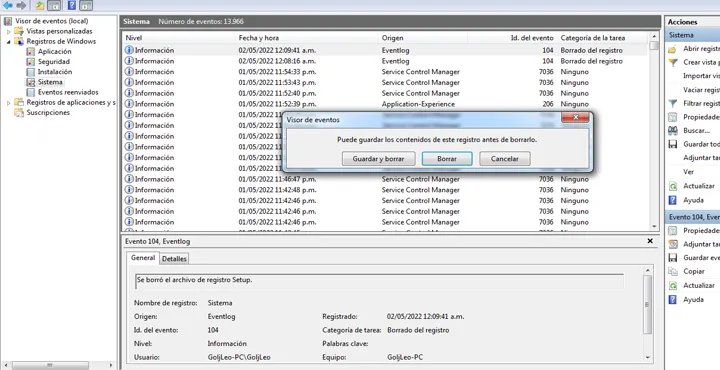Click Ayuda icon in Sistema actions section
Screen dimensions: 720x370
coord(673,200)
